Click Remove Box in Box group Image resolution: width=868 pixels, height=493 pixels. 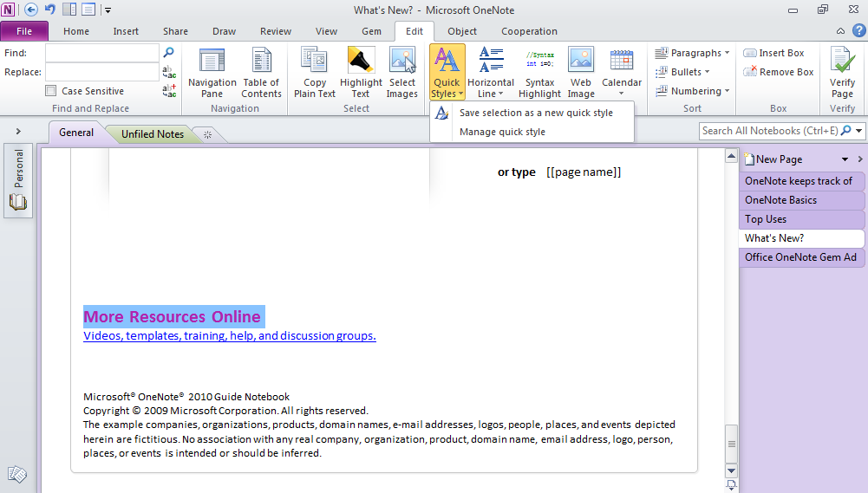coord(779,72)
